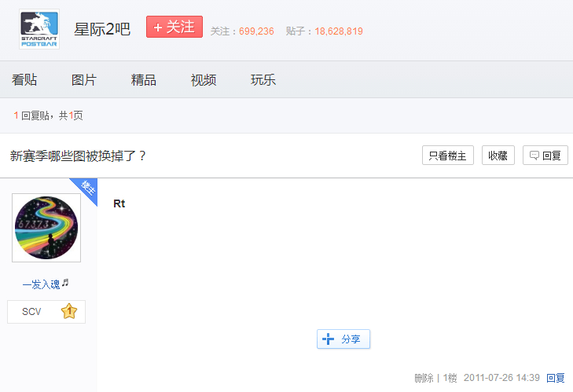Reply to floor 1 via bottom 回复 link
The image size is (573, 392).
tap(556, 378)
